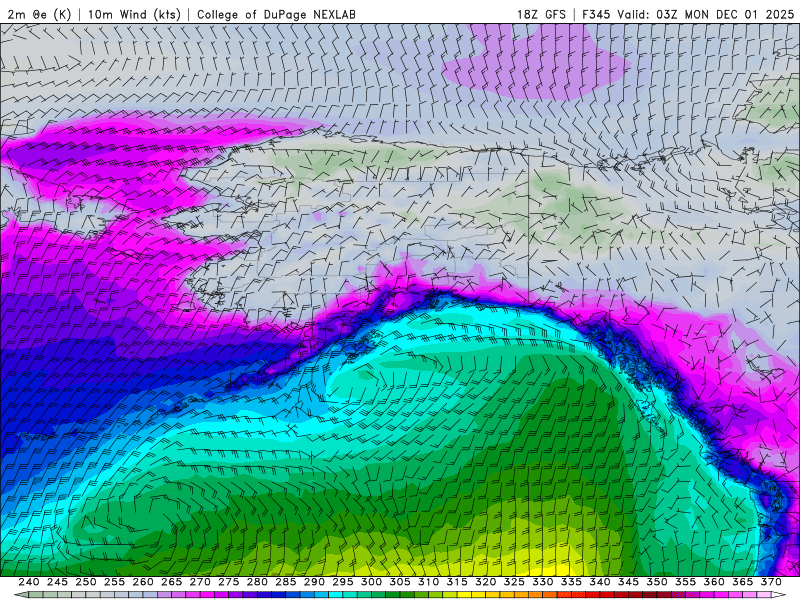Select the 265 legend value

point(171,582)
